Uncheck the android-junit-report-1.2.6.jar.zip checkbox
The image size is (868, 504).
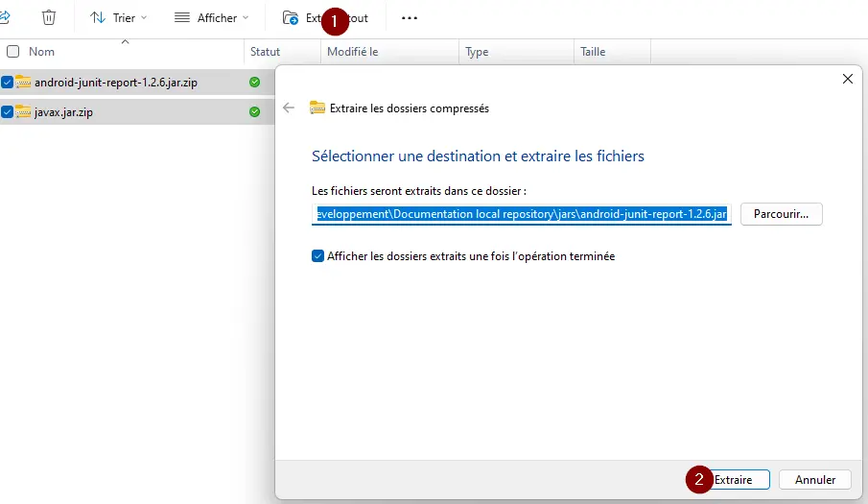coord(7,82)
